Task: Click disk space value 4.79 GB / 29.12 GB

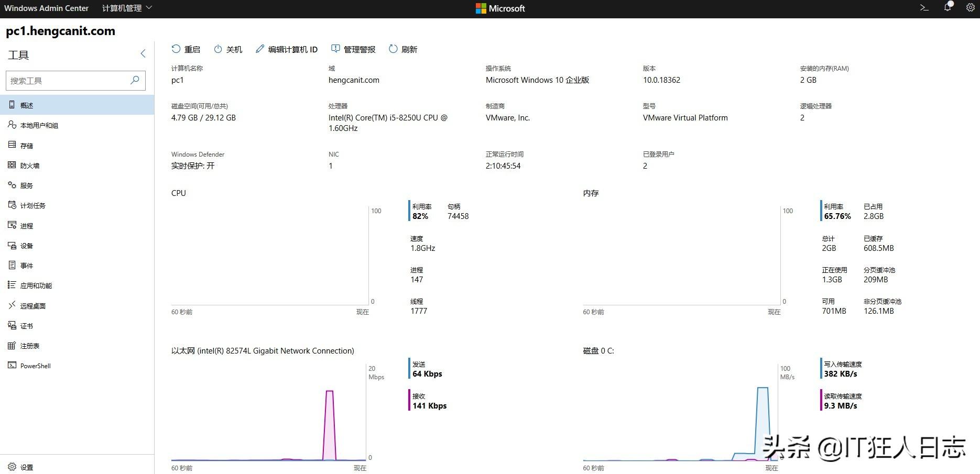Action: pos(203,118)
